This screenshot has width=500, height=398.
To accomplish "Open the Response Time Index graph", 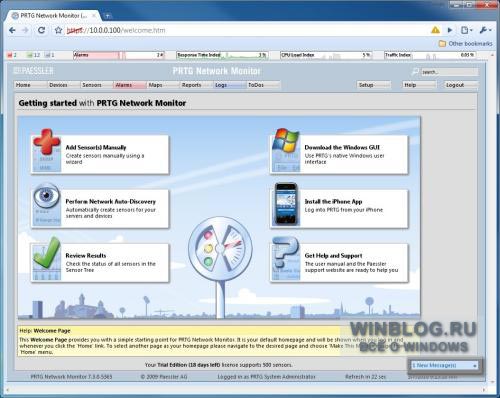I will 222,55.
